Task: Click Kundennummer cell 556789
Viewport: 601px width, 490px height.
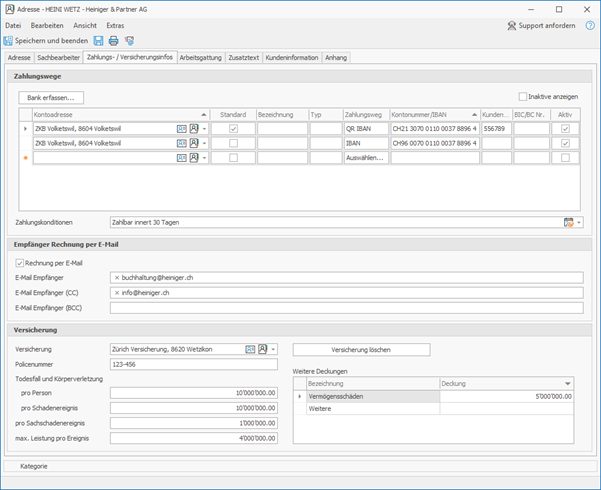Action: coord(496,129)
